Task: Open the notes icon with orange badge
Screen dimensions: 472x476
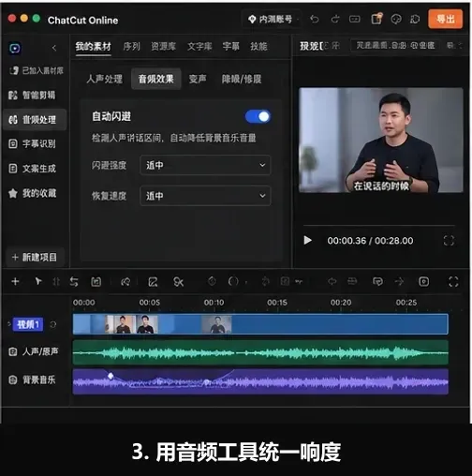Action: coord(376,19)
